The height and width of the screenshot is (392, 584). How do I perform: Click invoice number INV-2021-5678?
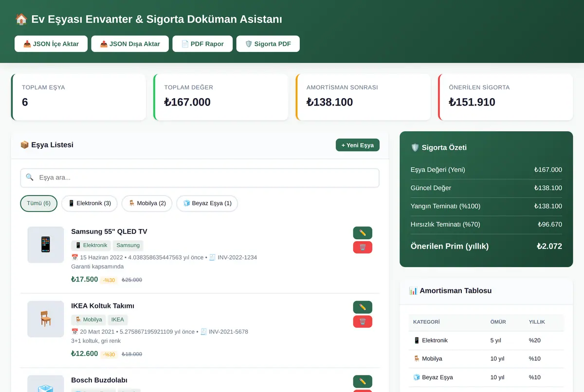[x=228, y=332]
